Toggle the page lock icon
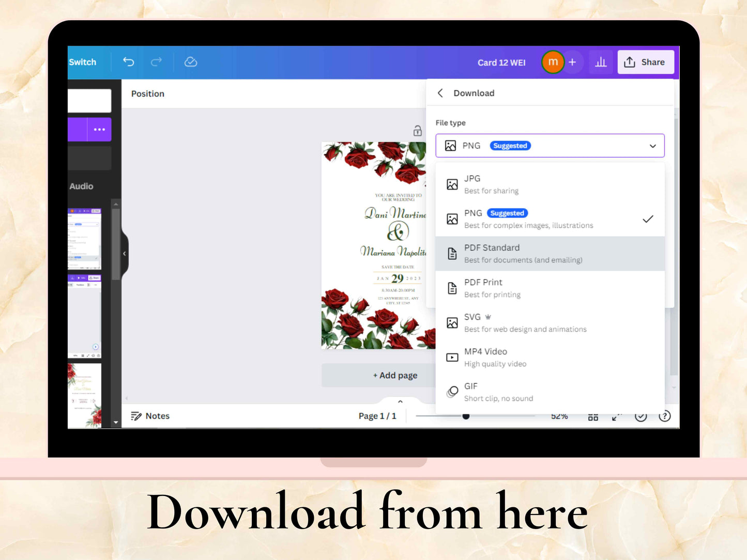This screenshot has height=560, width=747. pos(418,131)
